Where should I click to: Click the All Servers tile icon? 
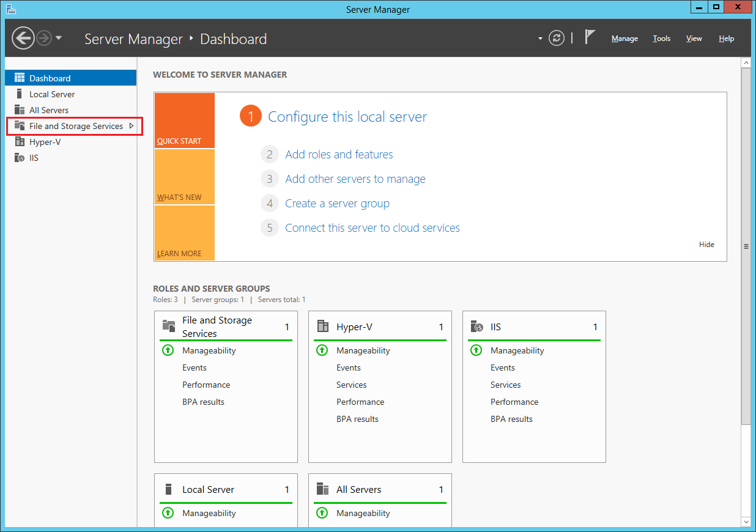pyautogui.click(x=323, y=489)
